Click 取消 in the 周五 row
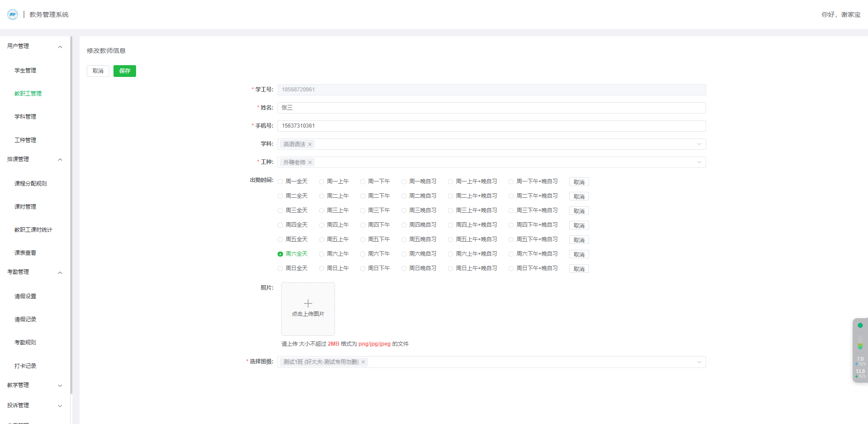 tap(579, 240)
